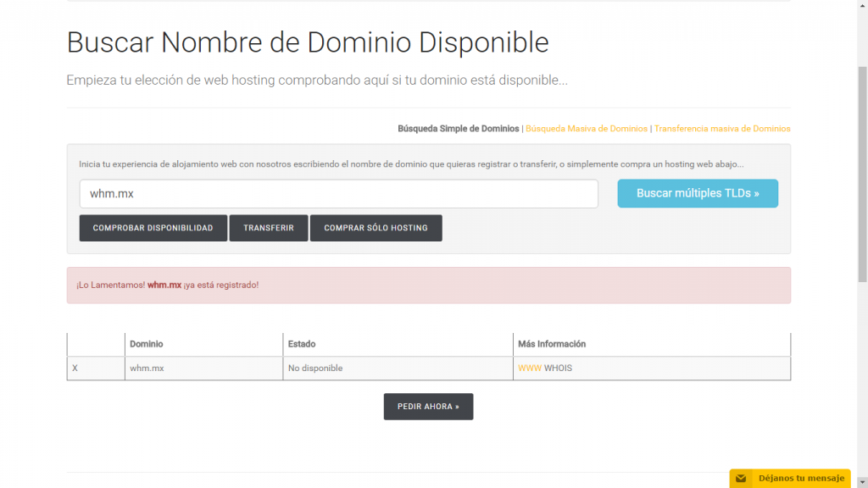Click the No disponible status cell
The width and height of the screenshot is (868, 488).
coord(315,369)
